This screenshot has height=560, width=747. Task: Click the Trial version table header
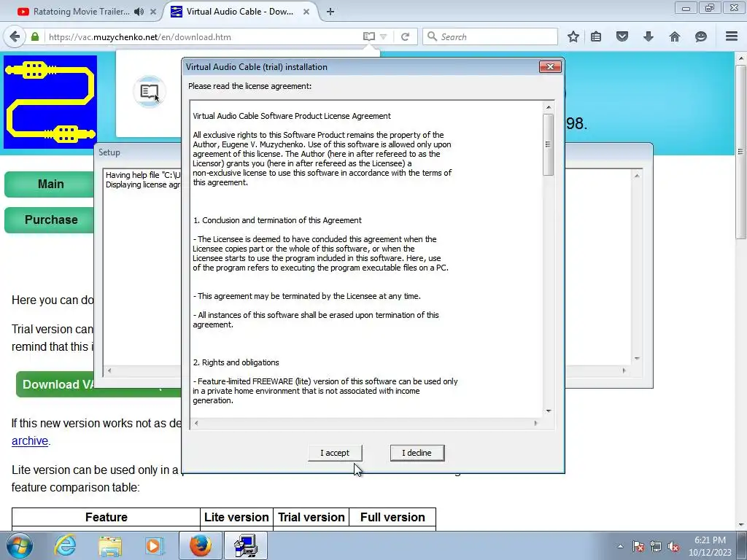tap(311, 517)
